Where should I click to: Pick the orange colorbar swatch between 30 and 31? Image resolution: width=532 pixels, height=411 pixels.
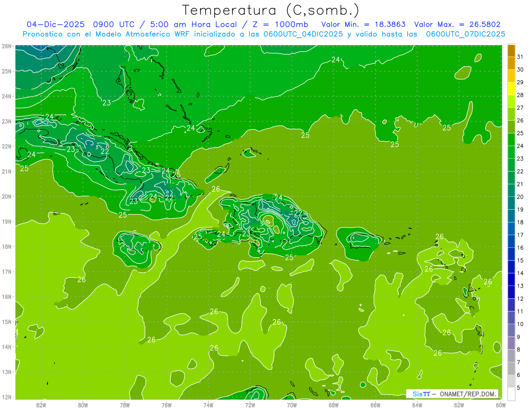(x=511, y=63)
